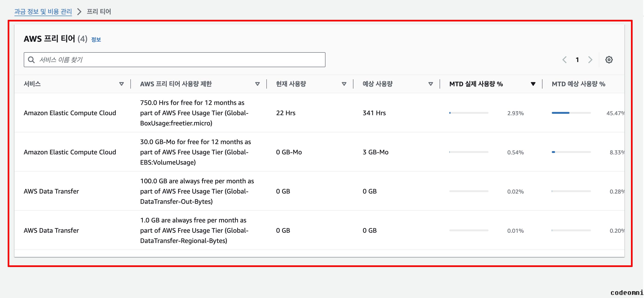Image resolution: width=644 pixels, height=298 pixels.
Task: Open 과금 정보 및 비용 관리 breadcrumb link
Action: point(43,11)
